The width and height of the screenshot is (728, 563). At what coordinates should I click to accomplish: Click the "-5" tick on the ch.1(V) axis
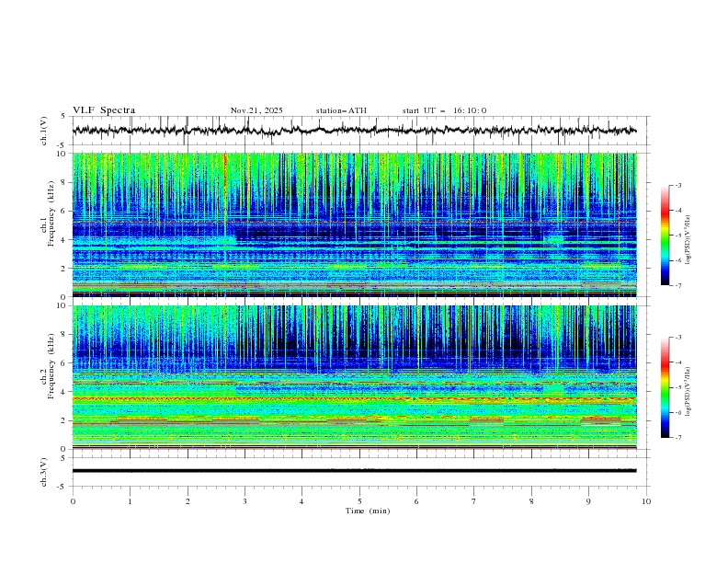pos(62,145)
